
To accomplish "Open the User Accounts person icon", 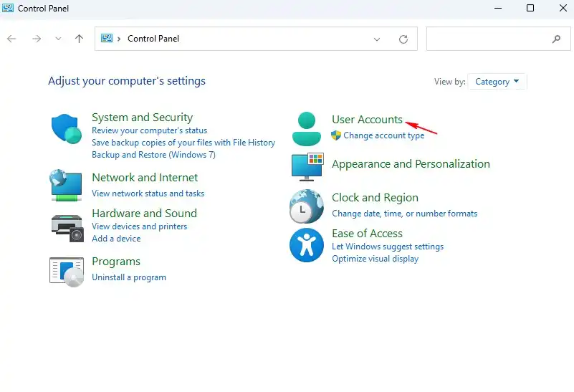I will [307, 129].
